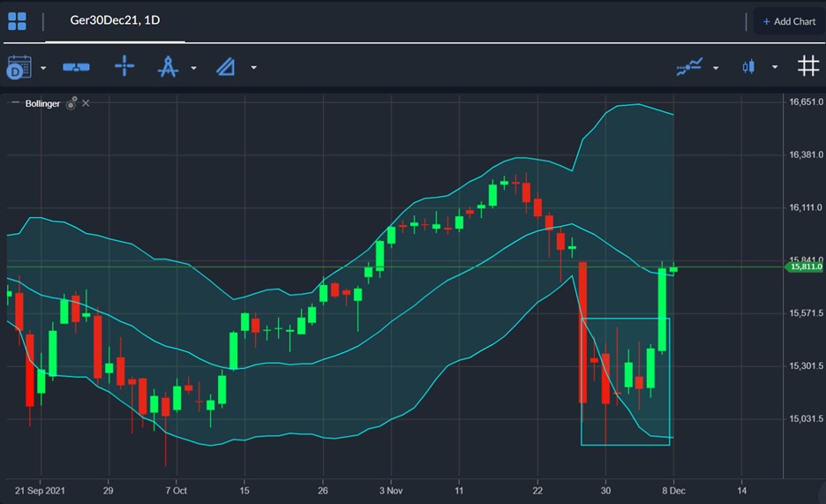
Task: Collapse the Bollinger indicator with minus icon
Action: tap(15, 103)
